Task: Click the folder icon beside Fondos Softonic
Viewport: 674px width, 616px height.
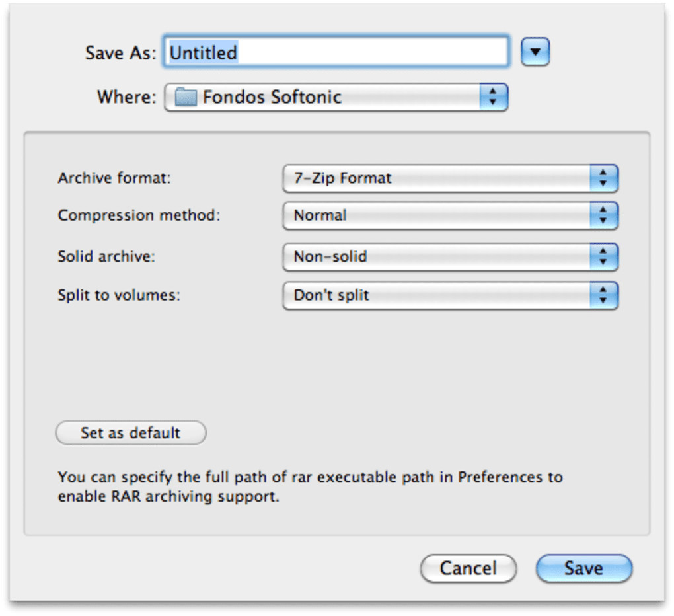Action: pos(186,98)
